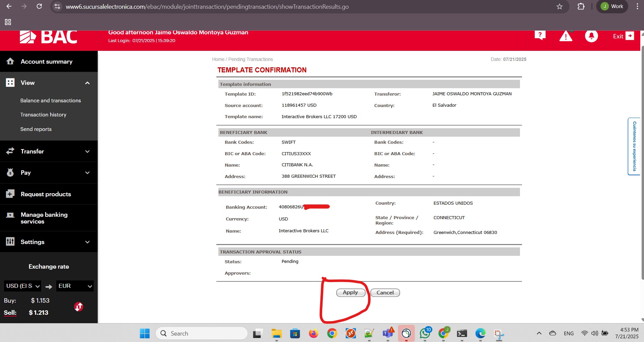The image size is (644, 342).
Task: Open the browser extensions puzzle icon
Action: (581, 6)
